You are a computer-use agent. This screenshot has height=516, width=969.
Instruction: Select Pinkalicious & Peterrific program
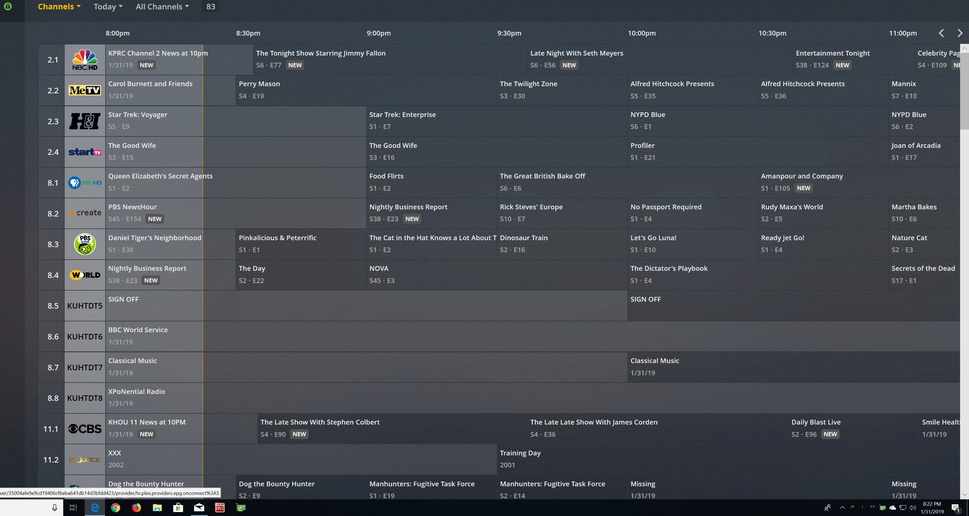[300, 244]
